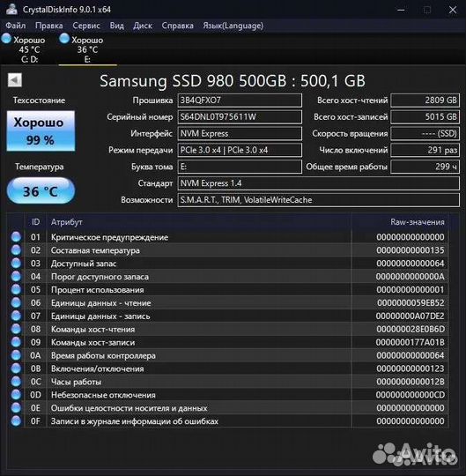Click raw value 000000059EB52

(x=411, y=302)
